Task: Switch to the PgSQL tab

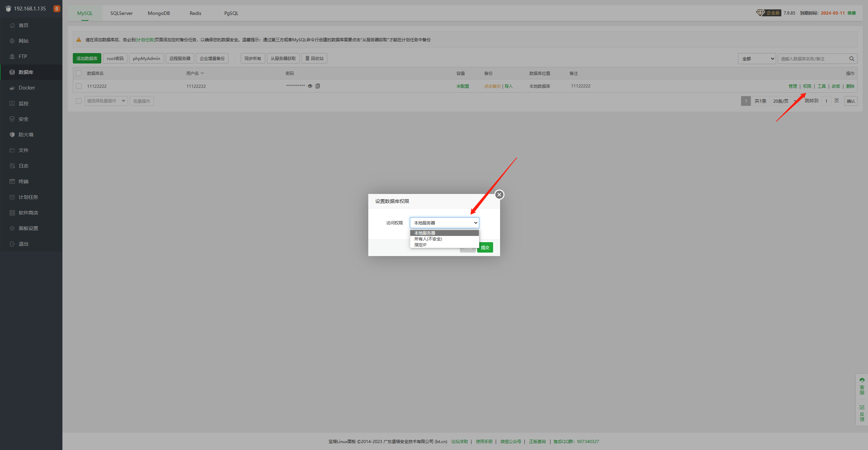Action: tap(231, 13)
